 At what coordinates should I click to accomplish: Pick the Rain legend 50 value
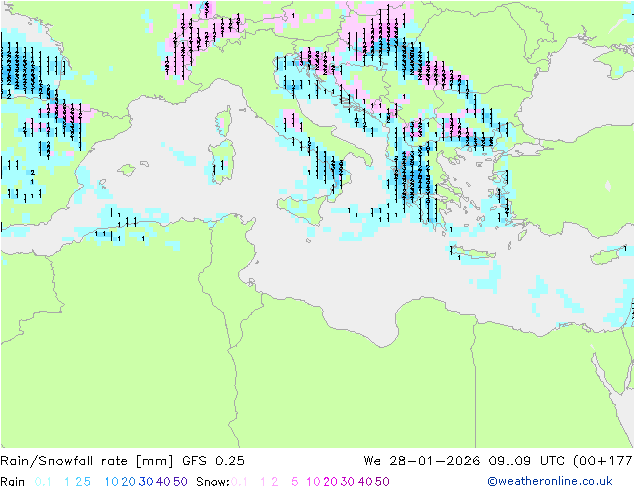[180, 482]
